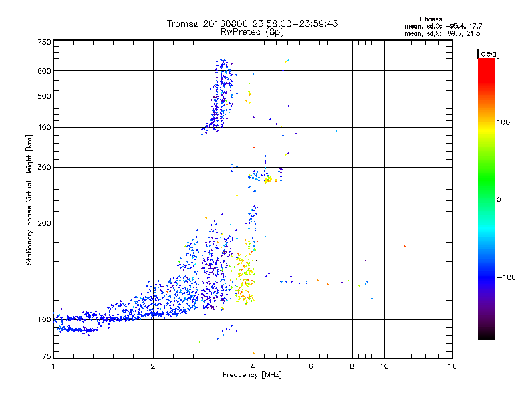Image resolution: width=532 pixels, height=399 pixels.
Task: Click the x-axis label '8'
Action: coord(352,366)
